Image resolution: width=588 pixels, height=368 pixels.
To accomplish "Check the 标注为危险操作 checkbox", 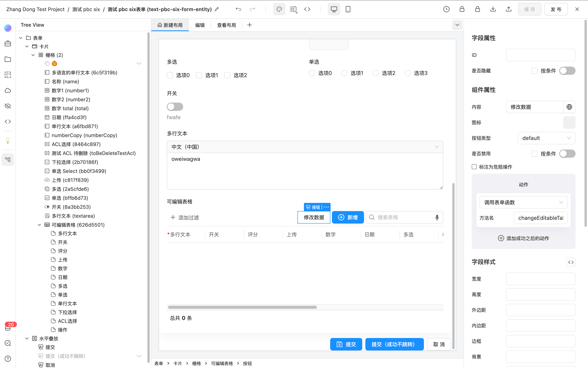I will click(474, 167).
